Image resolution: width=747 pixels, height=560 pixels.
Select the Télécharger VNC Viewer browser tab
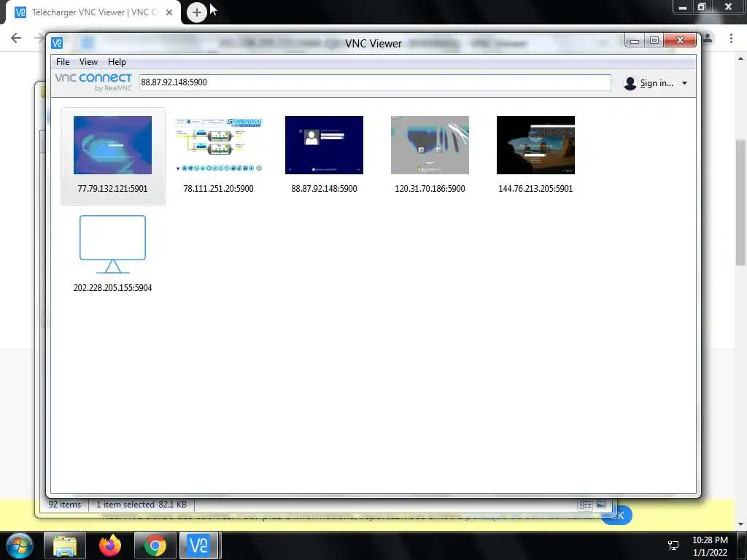point(93,12)
